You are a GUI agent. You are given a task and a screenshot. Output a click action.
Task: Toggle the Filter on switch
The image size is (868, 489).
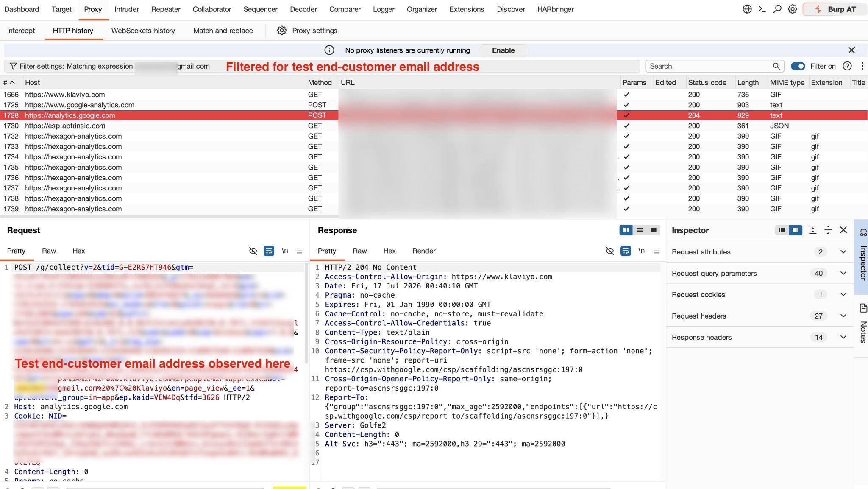pos(798,66)
